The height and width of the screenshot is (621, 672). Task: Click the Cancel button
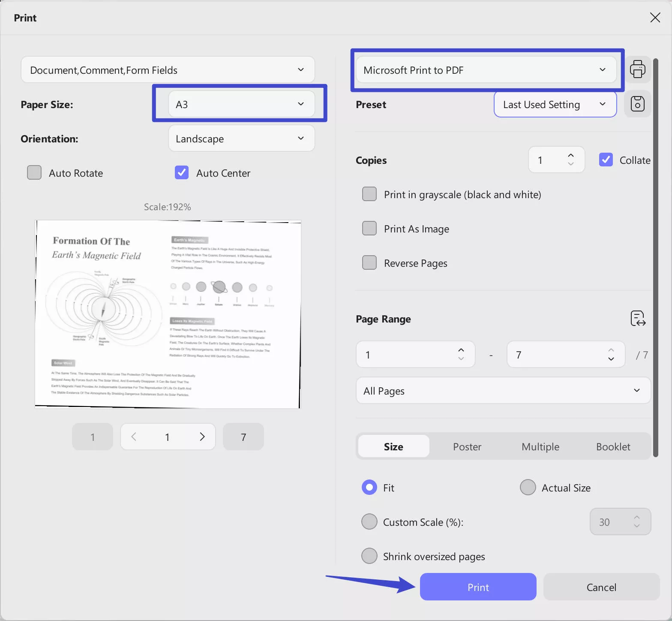click(x=601, y=587)
